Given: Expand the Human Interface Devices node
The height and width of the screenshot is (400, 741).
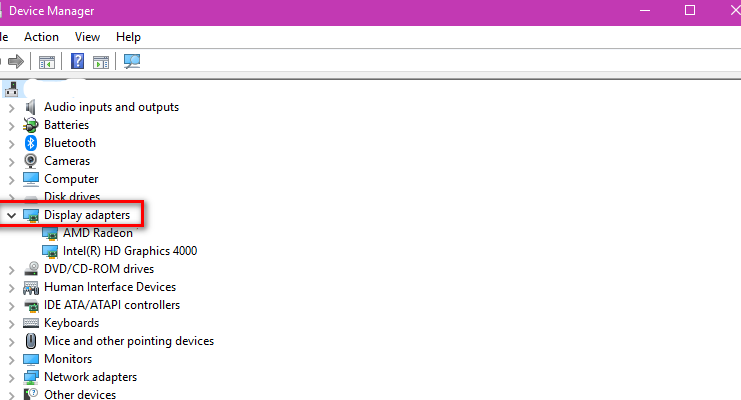Looking at the screenshot, I should pyautogui.click(x=11, y=288).
